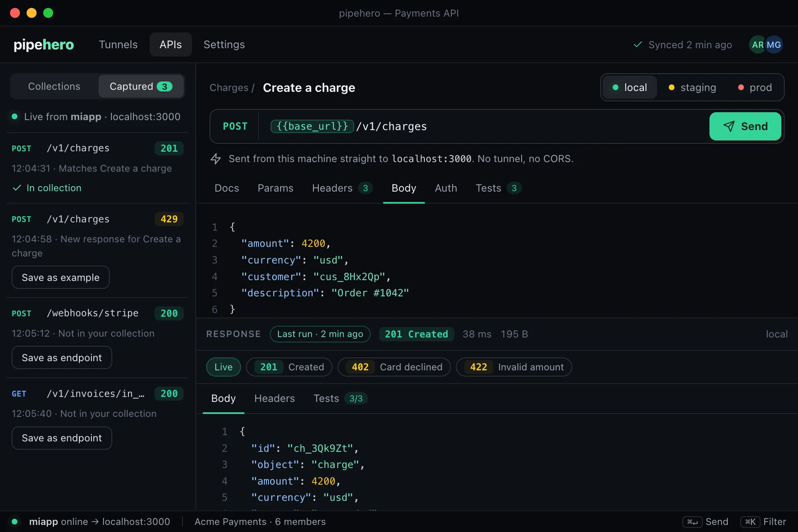Select the 201 Created example chip
The image size is (798, 532).
(289, 367)
